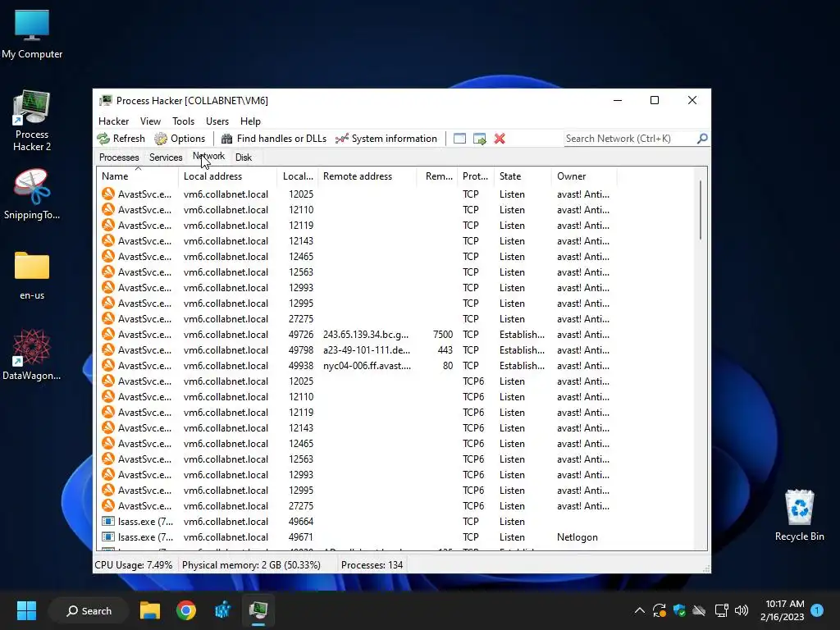Open the Help menu

tap(250, 121)
